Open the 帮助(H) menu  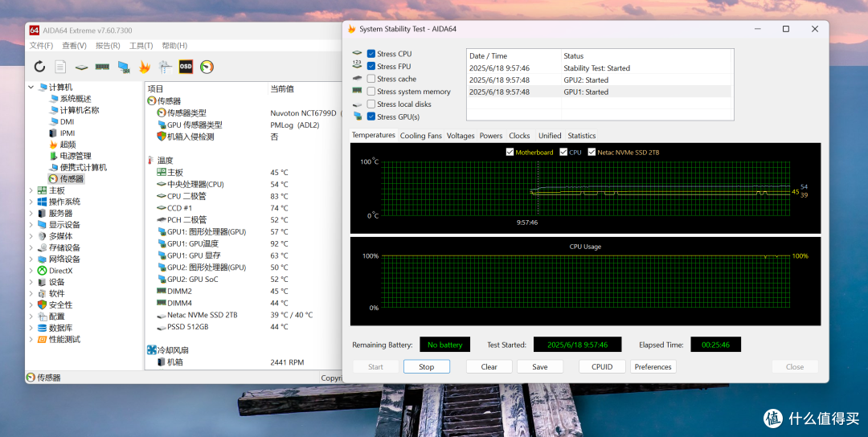point(174,45)
